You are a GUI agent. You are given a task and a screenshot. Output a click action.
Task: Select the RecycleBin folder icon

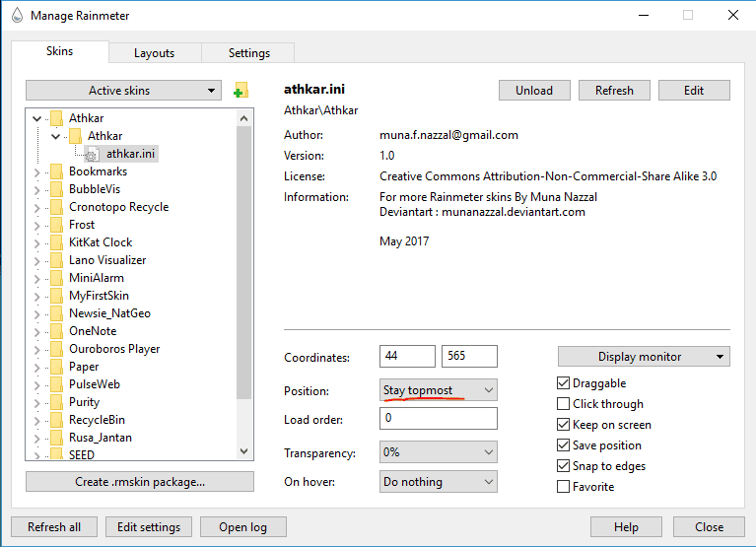(x=56, y=420)
